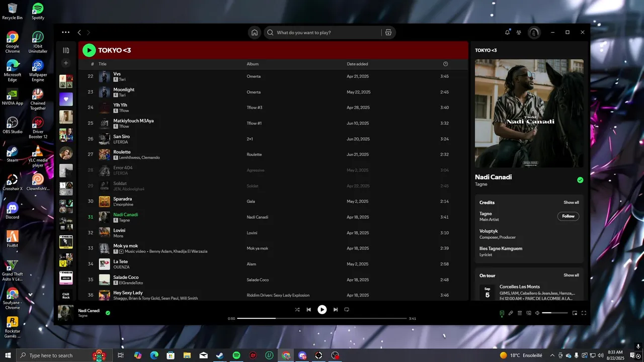
Task: Open Tflow #3 album link
Action: tap(255, 108)
